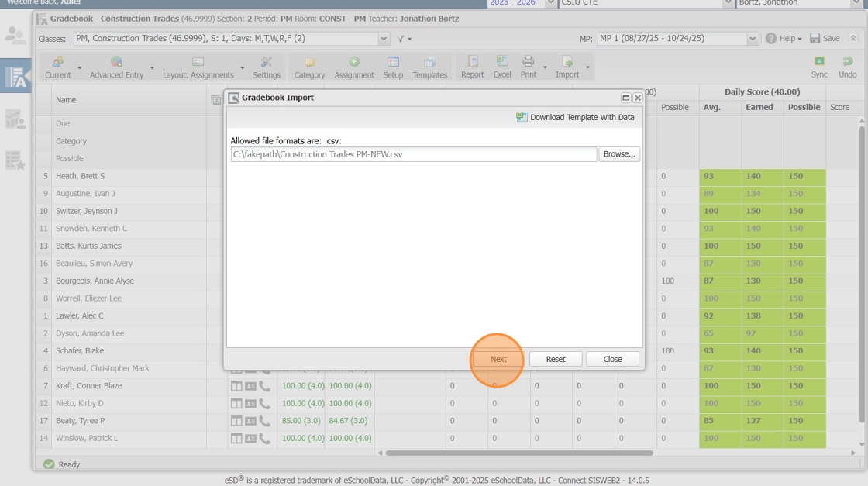Image resolution: width=868 pixels, height=486 pixels.
Task: Click the Add Assignment toolbar icon
Action: (353, 62)
